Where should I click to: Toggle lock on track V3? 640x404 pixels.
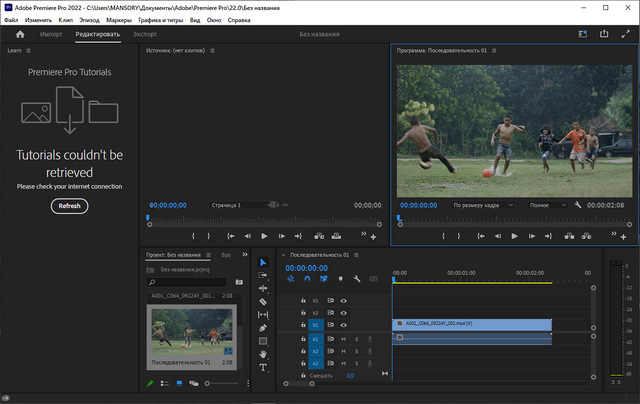pos(304,299)
